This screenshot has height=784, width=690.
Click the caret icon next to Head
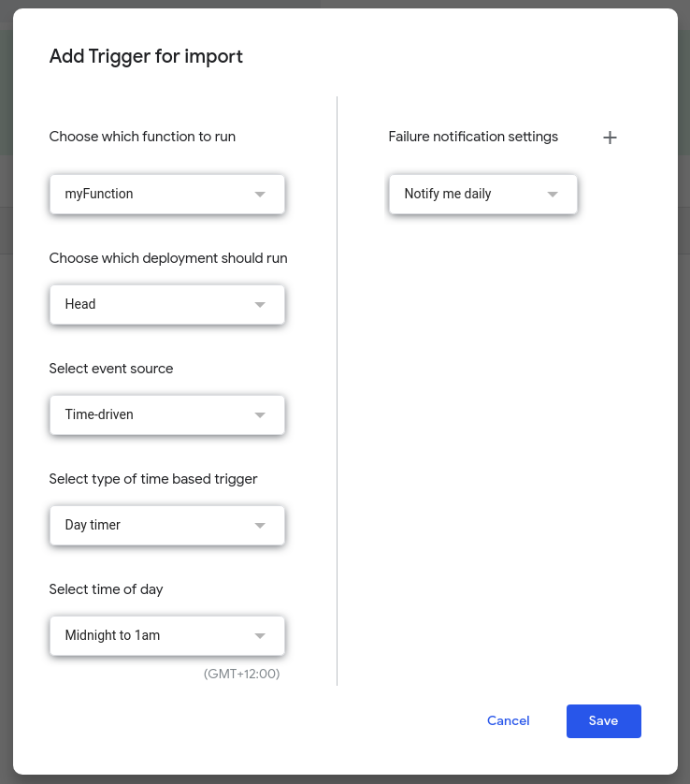(x=260, y=305)
